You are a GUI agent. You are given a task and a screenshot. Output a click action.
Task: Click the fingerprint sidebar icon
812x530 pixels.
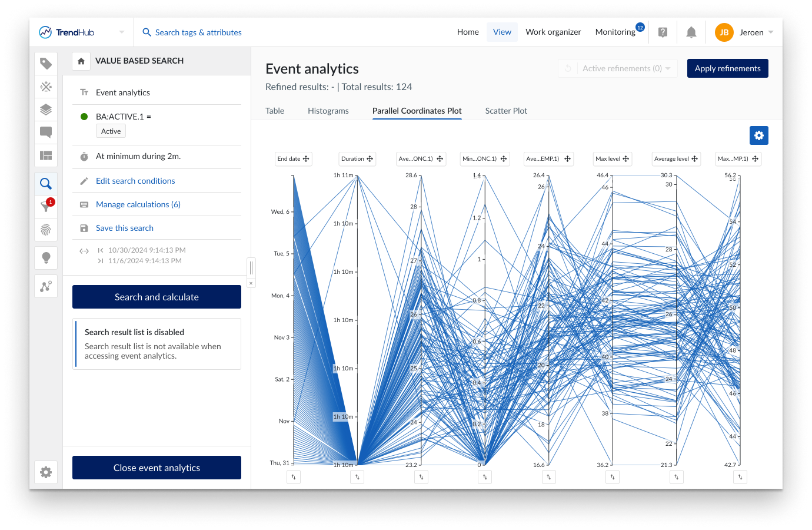click(46, 229)
